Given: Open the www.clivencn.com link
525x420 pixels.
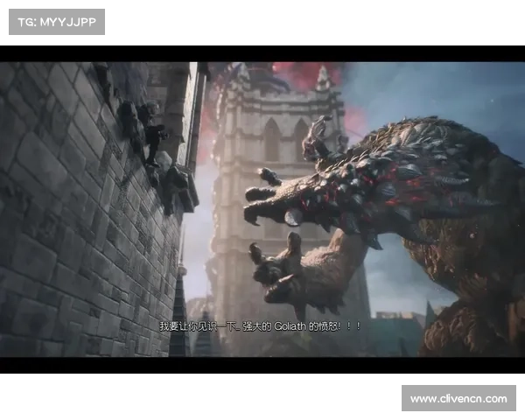Looking at the screenshot, I should click(x=458, y=399).
